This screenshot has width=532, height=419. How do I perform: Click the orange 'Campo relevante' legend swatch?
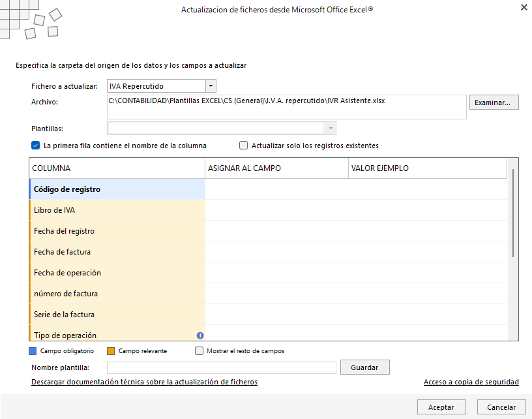[111, 351]
